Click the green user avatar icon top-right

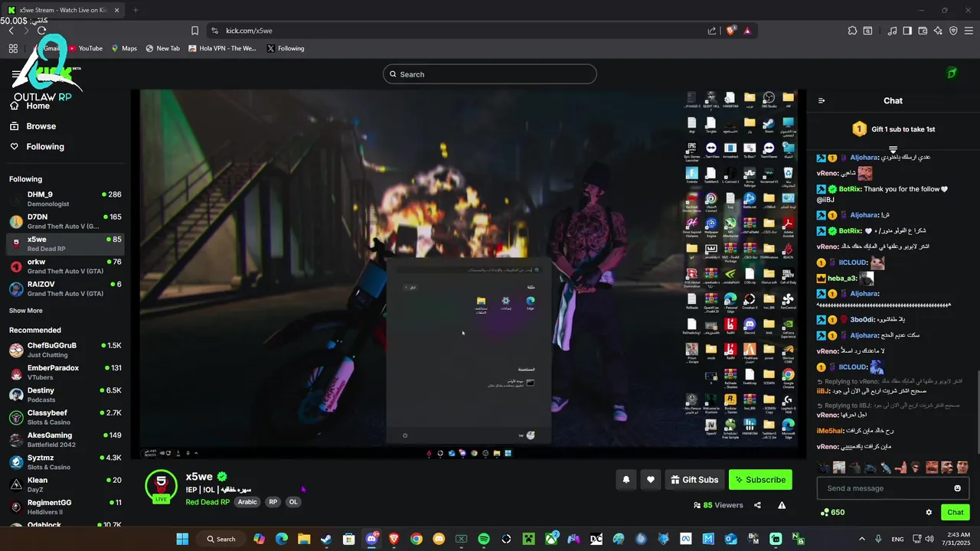pyautogui.click(x=952, y=73)
